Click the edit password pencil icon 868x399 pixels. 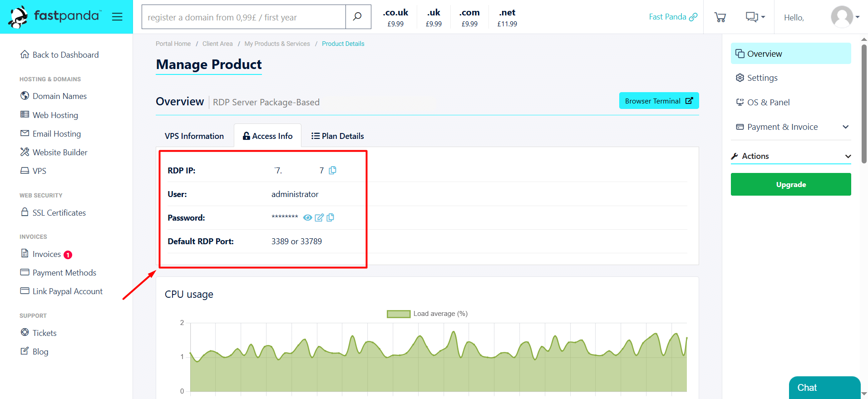click(x=319, y=218)
